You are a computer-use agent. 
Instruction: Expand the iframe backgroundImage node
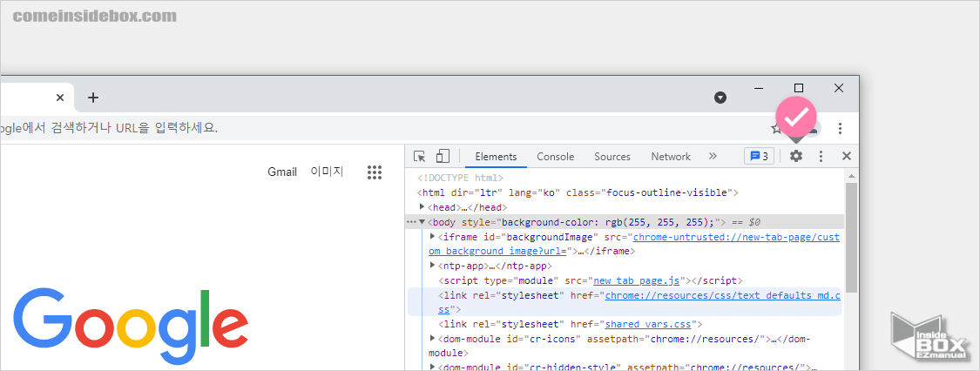tap(432, 237)
